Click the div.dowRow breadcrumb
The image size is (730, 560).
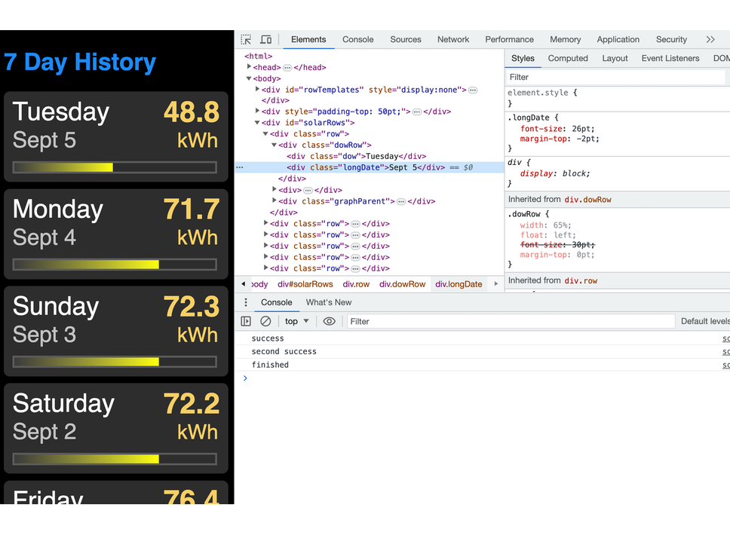tap(402, 284)
